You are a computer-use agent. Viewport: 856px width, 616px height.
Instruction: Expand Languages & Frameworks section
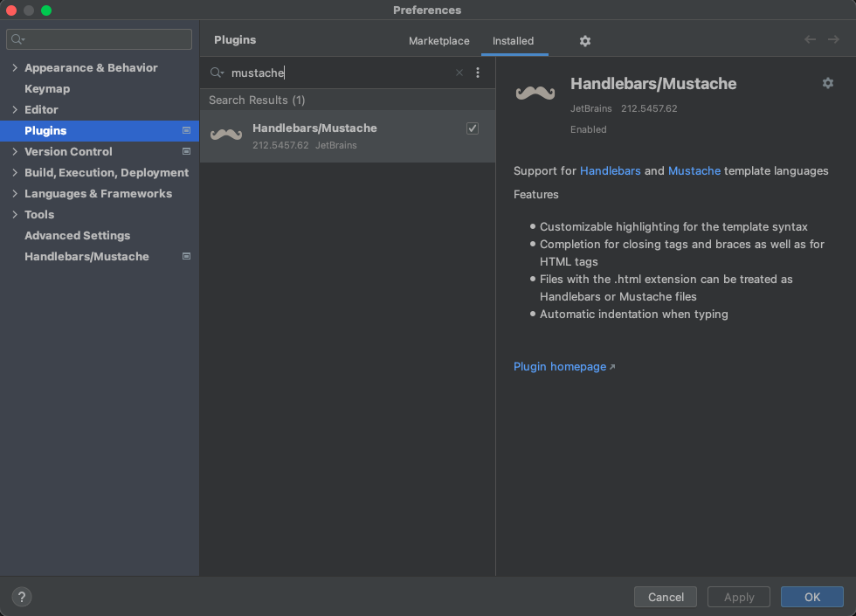point(15,193)
